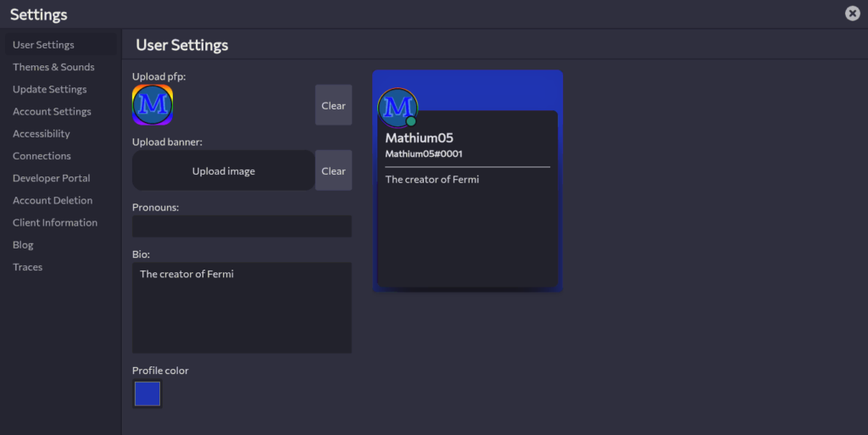Open the Developer Portal entry
Screen dimensions: 868x435
(x=51, y=178)
